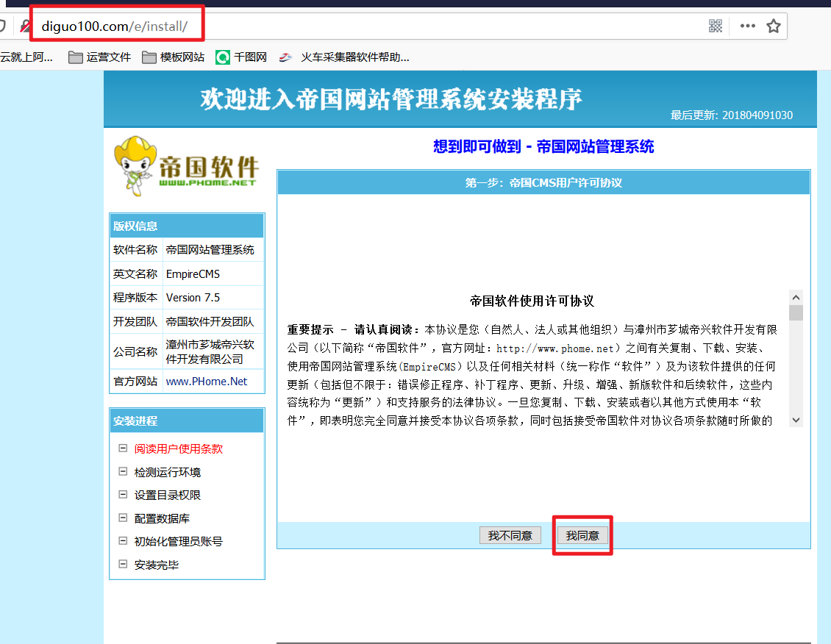Click the Version 7.5 value cell

coord(213,298)
